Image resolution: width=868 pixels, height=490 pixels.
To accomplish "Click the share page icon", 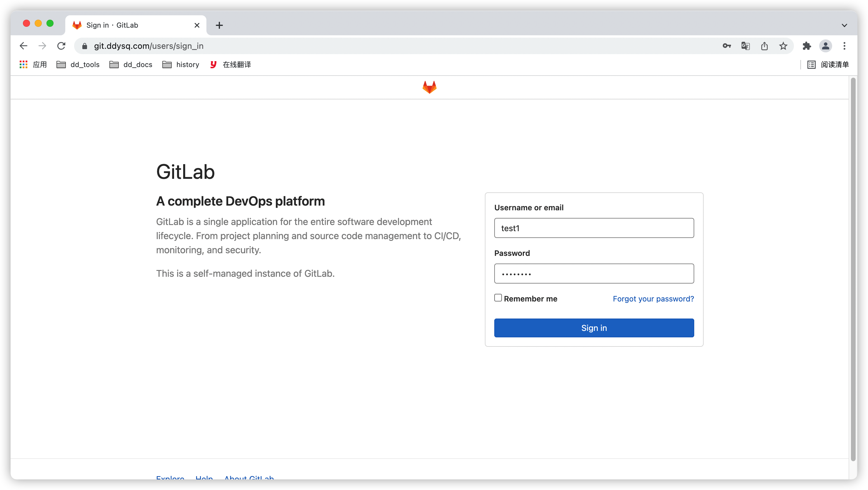I will pyautogui.click(x=764, y=46).
